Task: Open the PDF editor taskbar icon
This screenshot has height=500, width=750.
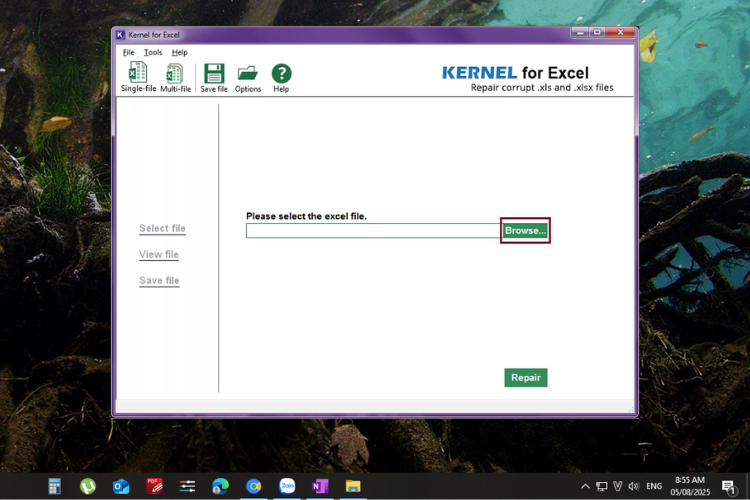Action: [154, 487]
